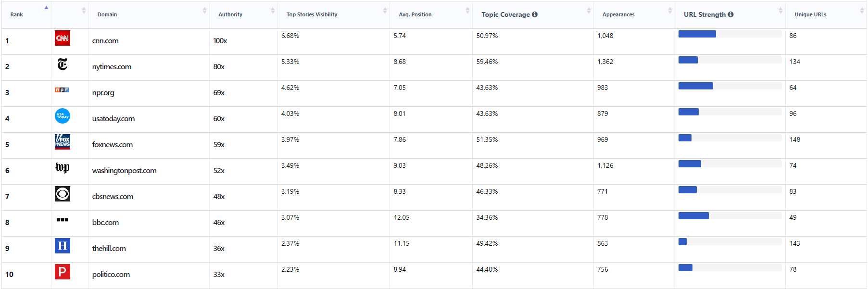868x289 pixels.
Task: Open the cnn.com domain link
Action: click(105, 41)
